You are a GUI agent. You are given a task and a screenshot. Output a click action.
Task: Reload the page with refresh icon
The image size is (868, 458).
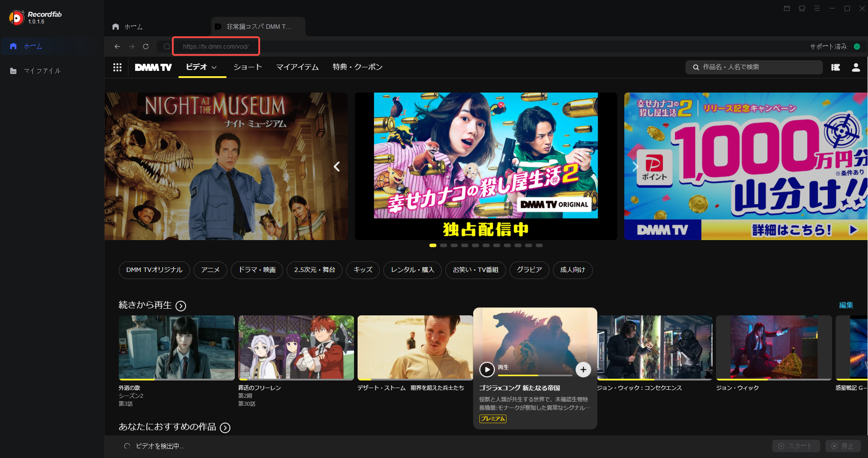(146, 47)
